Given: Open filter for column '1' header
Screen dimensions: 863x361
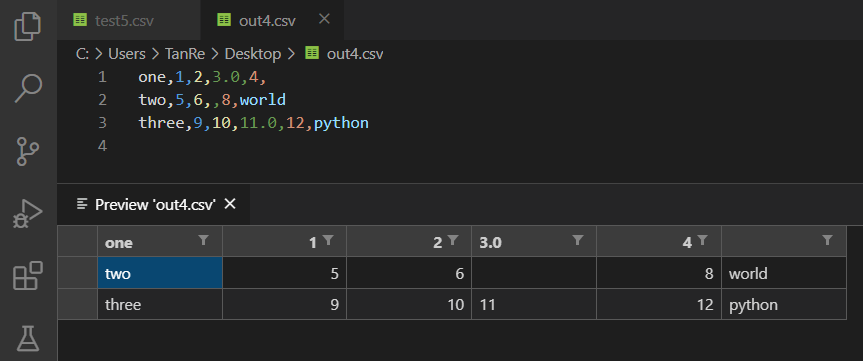Looking at the screenshot, I should 328,240.
